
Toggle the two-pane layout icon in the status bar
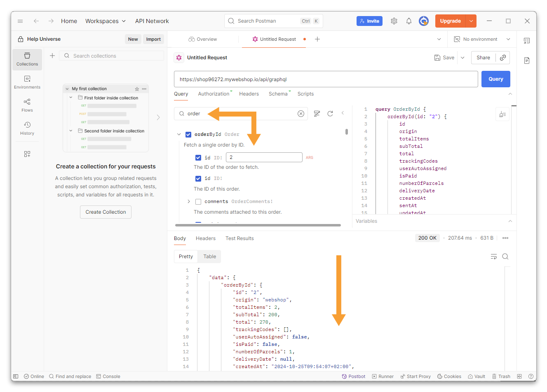(x=519, y=376)
